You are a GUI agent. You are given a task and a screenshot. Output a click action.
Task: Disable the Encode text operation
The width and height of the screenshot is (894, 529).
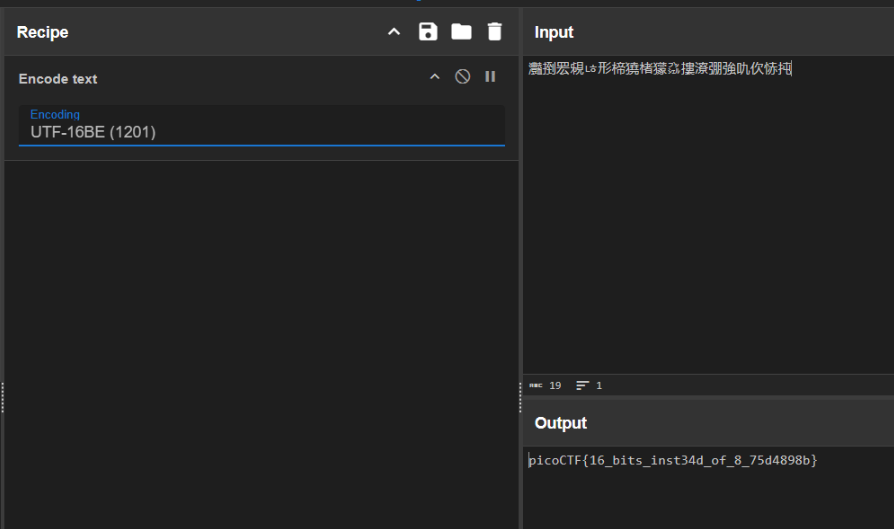pos(462,76)
